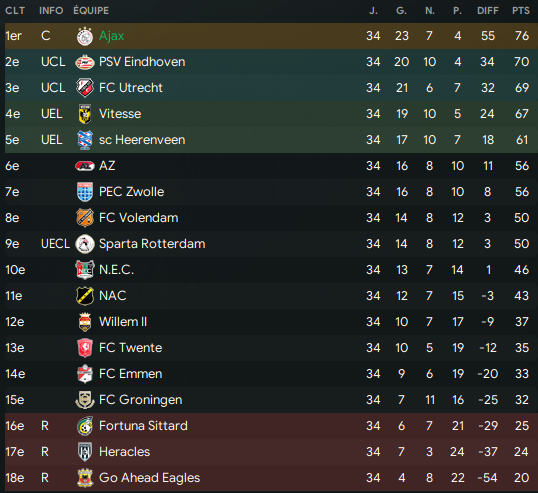Screen dimensions: 538x493
Task: Click the Sparta Rotterdam badge
Action: tap(85, 244)
